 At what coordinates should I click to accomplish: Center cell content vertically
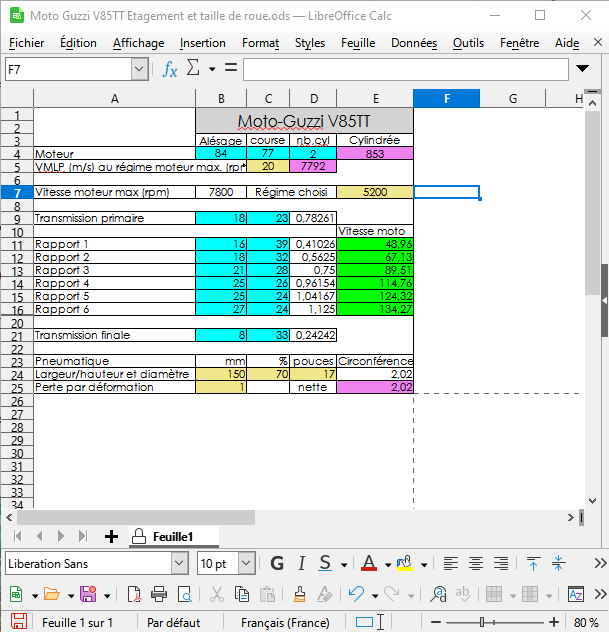pos(558,563)
